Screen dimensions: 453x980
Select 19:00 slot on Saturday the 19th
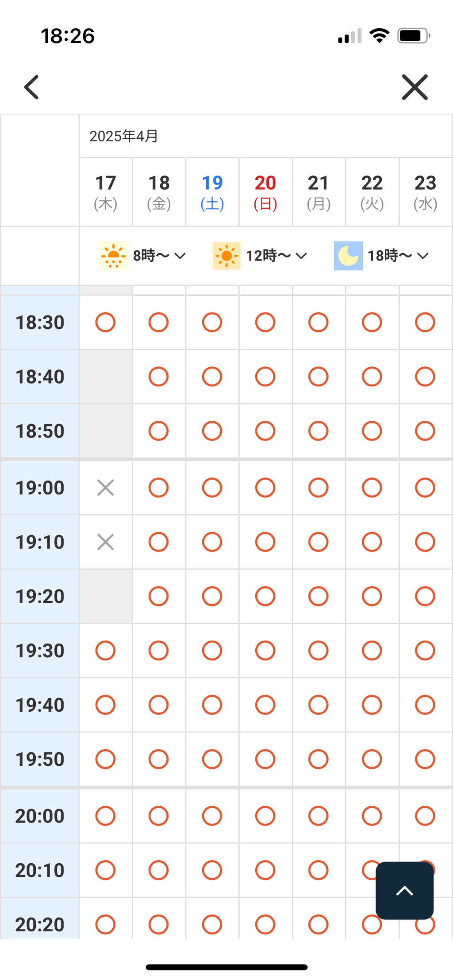coord(212,488)
